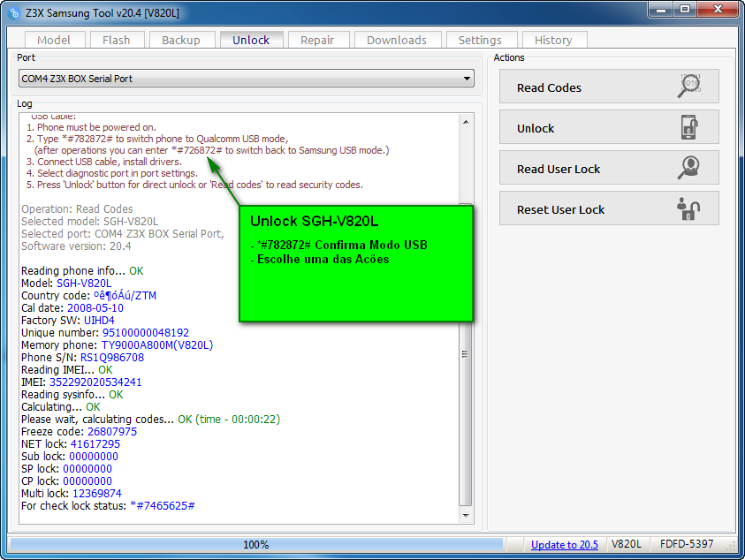Click the Read Codes button

click(x=609, y=87)
